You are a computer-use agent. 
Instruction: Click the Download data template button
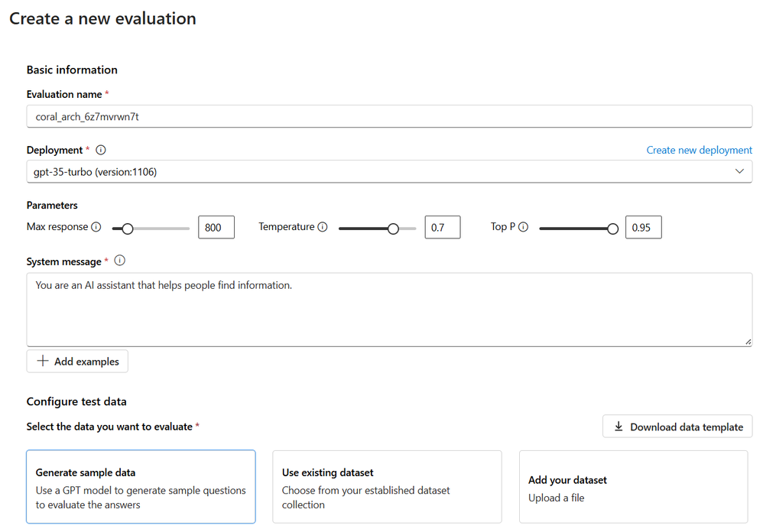click(677, 427)
